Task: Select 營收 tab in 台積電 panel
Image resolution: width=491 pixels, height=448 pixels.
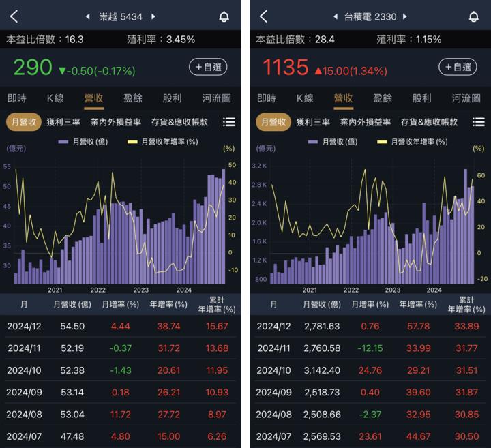Action: (343, 98)
